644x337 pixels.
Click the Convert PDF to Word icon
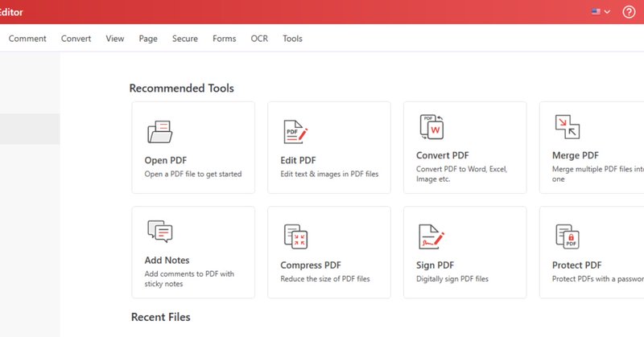tap(431, 127)
